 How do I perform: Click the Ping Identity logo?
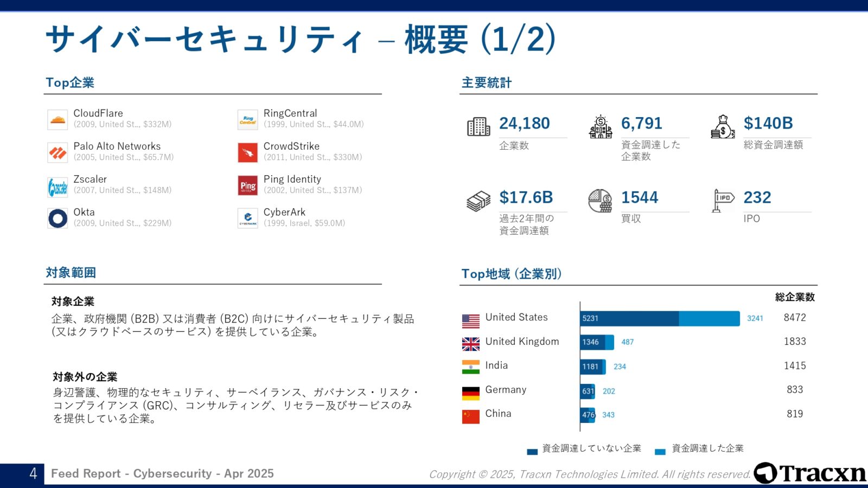(248, 185)
